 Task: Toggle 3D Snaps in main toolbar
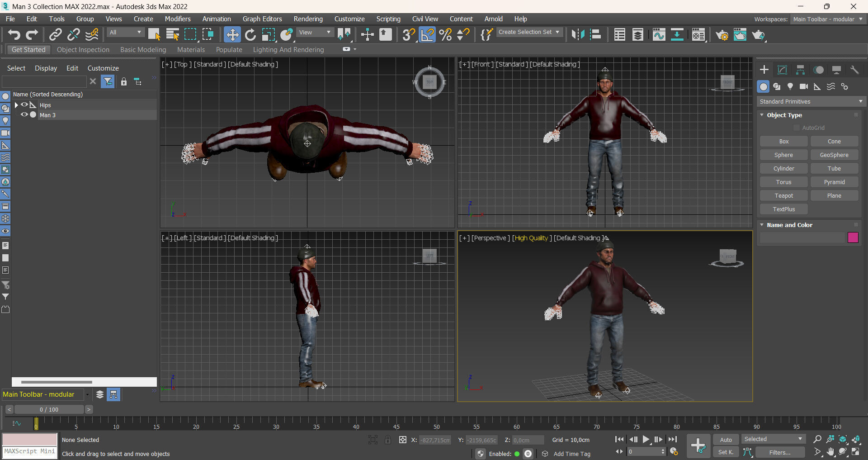(409, 35)
